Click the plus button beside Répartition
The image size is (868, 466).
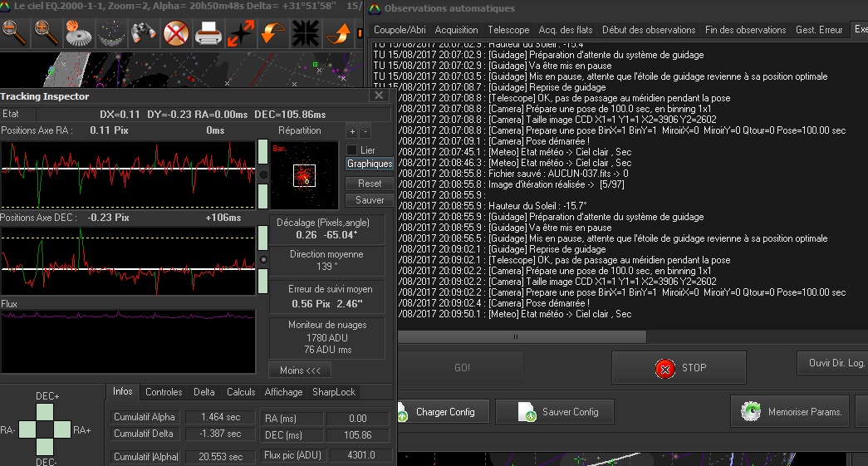coord(351,132)
